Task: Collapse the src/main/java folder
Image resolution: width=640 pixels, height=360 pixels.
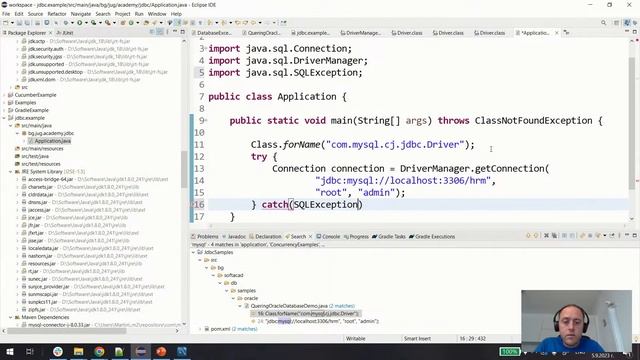Action: tap(11, 126)
